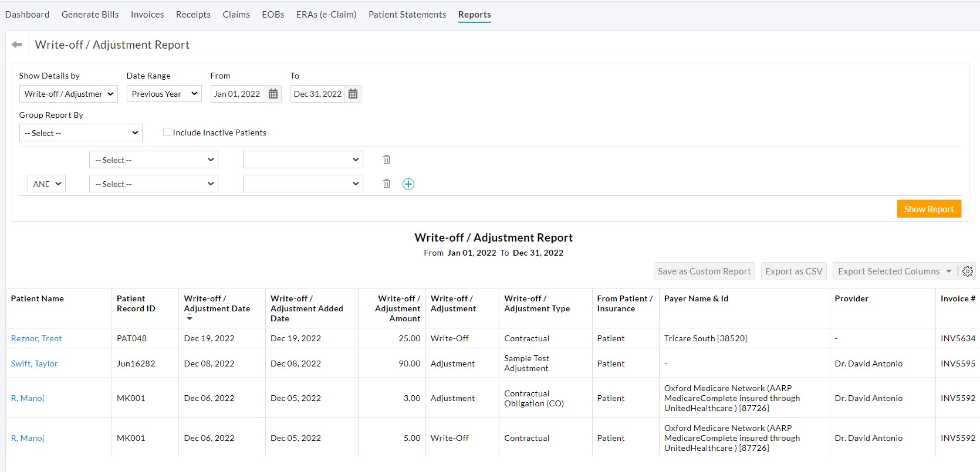
Task: Open the second filter field Select dropdown
Action: coord(154,184)
